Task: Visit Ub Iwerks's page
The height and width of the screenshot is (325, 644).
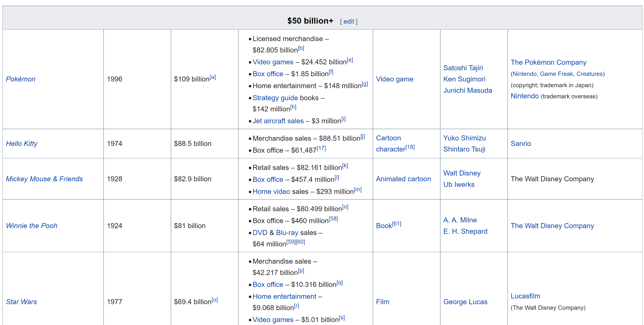Action: (459, 184)
